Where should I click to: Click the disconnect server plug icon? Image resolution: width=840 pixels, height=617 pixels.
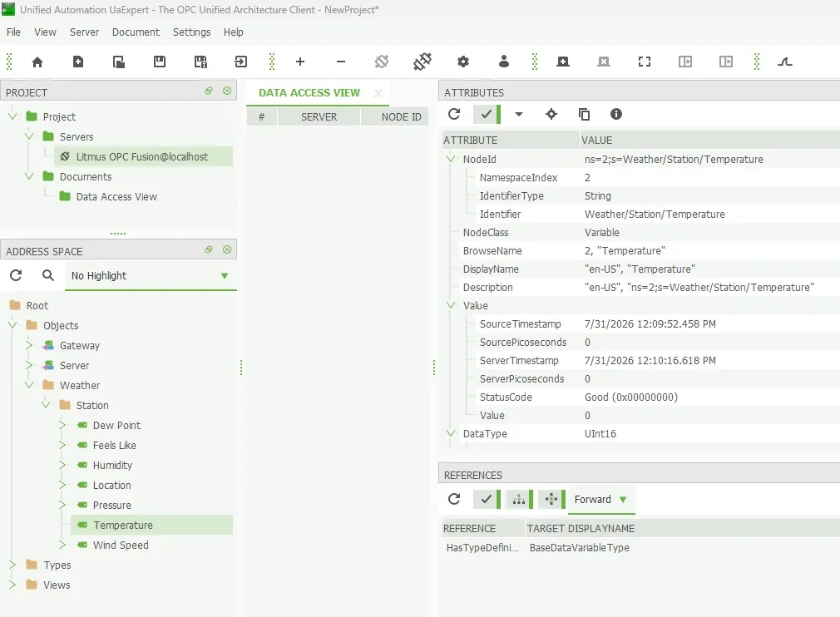tap(382, 62)
